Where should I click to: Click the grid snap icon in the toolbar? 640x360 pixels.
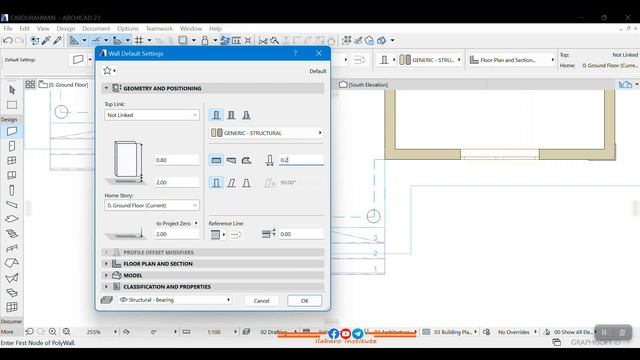coord(139,40)
